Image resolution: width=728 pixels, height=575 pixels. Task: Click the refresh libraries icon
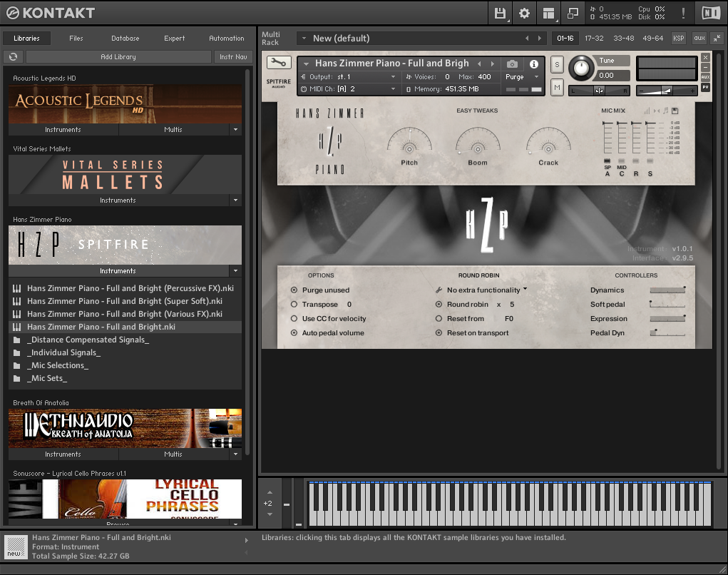13,56
